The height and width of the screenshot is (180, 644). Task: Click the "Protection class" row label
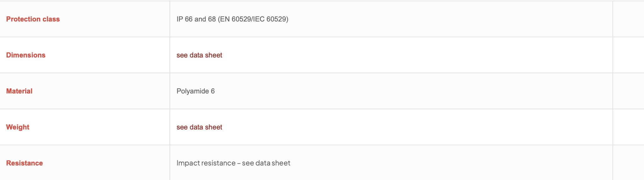pos(33,19)
